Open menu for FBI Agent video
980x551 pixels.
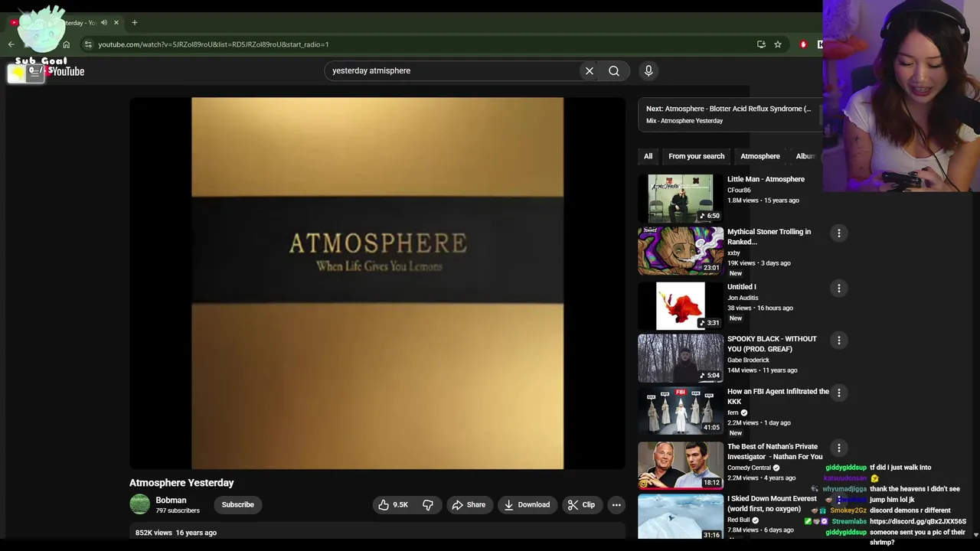838,393
